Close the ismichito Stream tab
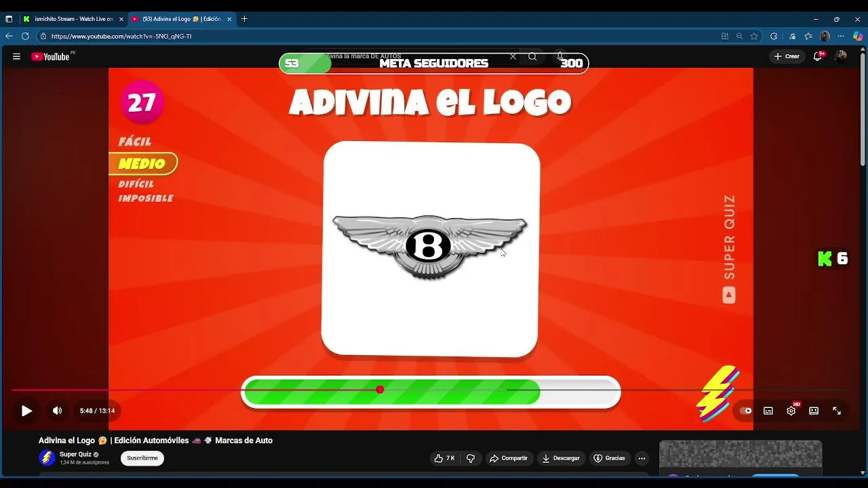The height and width of the screenshot is (488, 868). 121,19
